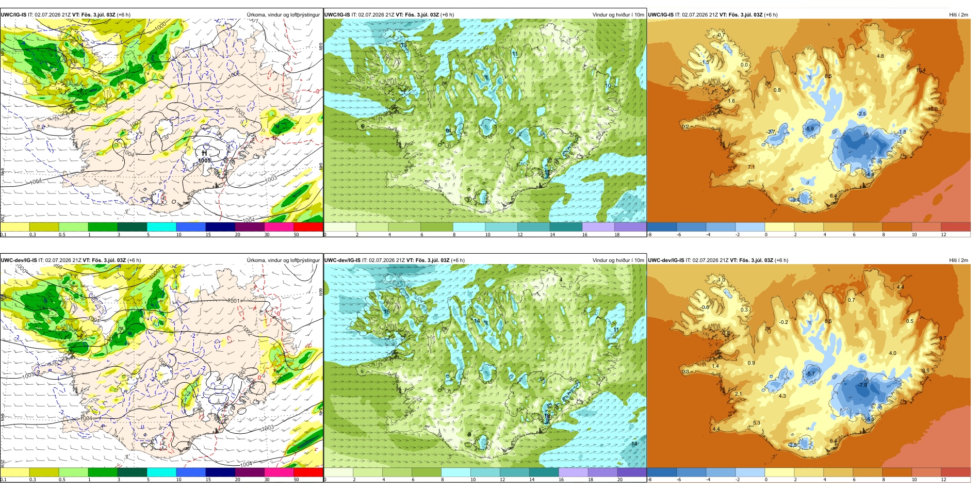The width and height of the screenshot is (980, 490).
Task: Click the 'Hiti í 2m' heading in UWC/IG-IS panel
Action: 958,14
